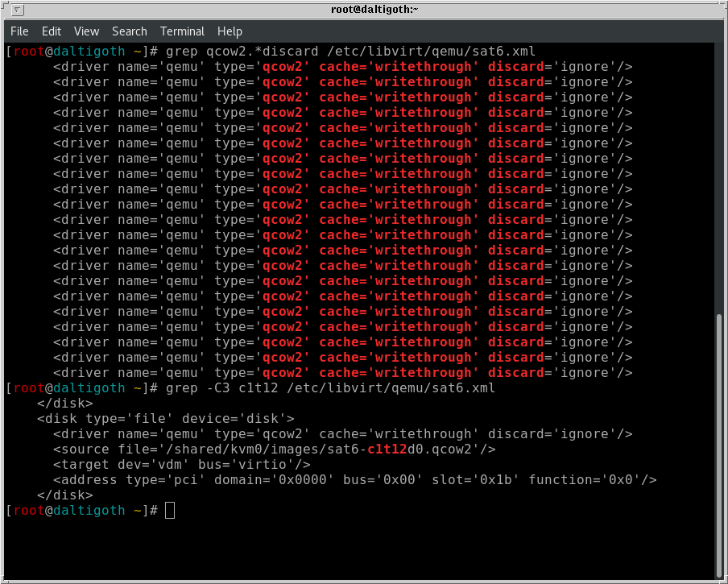Viewport: 728px width, 584px height.
Task: Open the Help menu
Action: (x=230, y=31)
